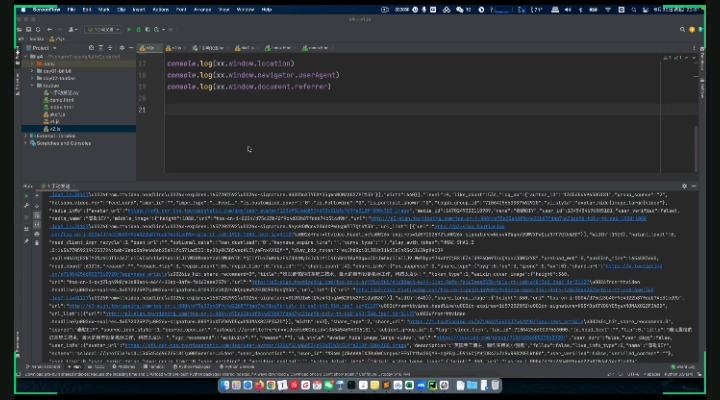
Task: Start the Debug bug icon in toolbar
Action: pyautogui.click(x=138, y=29)
